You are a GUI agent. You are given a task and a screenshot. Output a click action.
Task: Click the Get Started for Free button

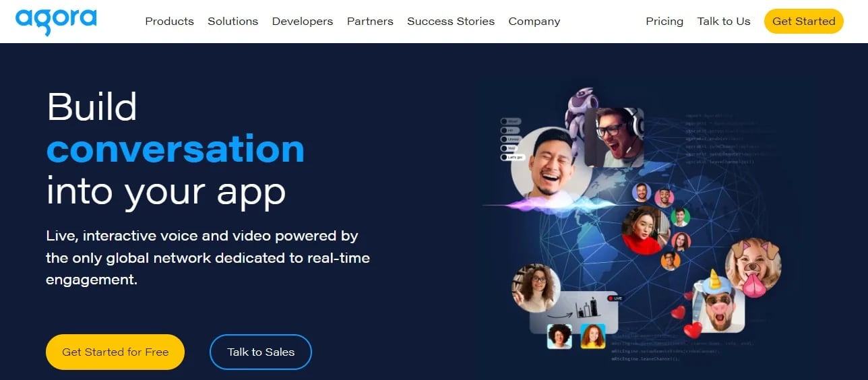pos(115,352)
